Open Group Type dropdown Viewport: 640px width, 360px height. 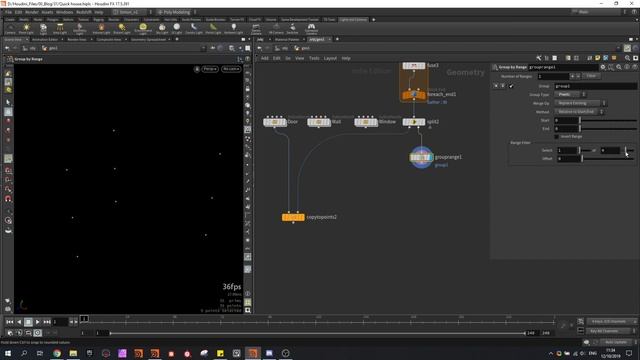tap(570, 94)
